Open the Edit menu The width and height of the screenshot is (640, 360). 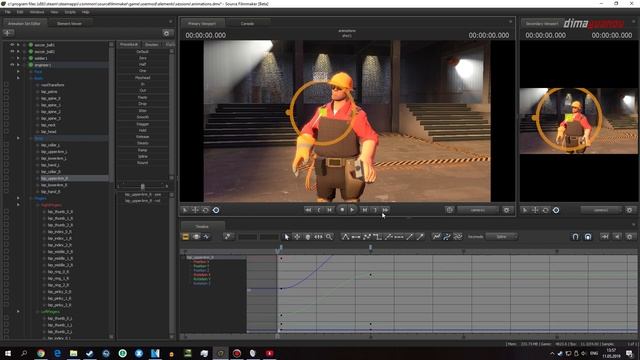pos(20,12)
